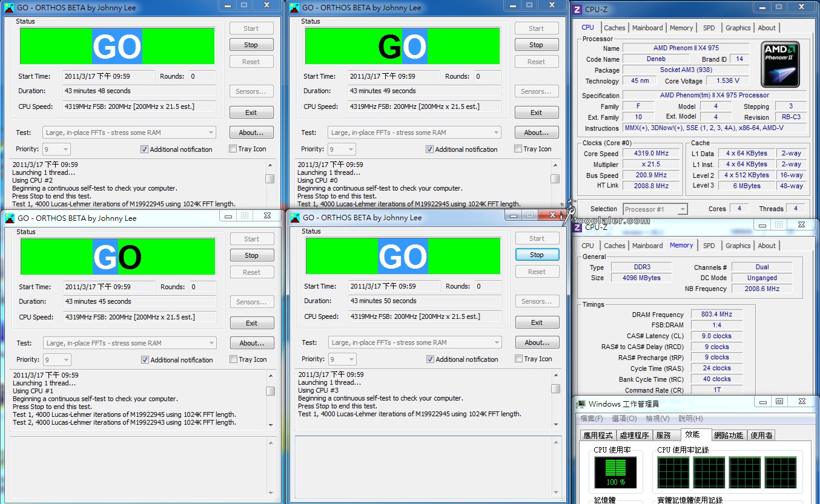This screenshot has height=504, width=820.
Task: Click the Duration text 43 minutes 50 seconds
Action: pyautogui.click(x=384, y=301)
